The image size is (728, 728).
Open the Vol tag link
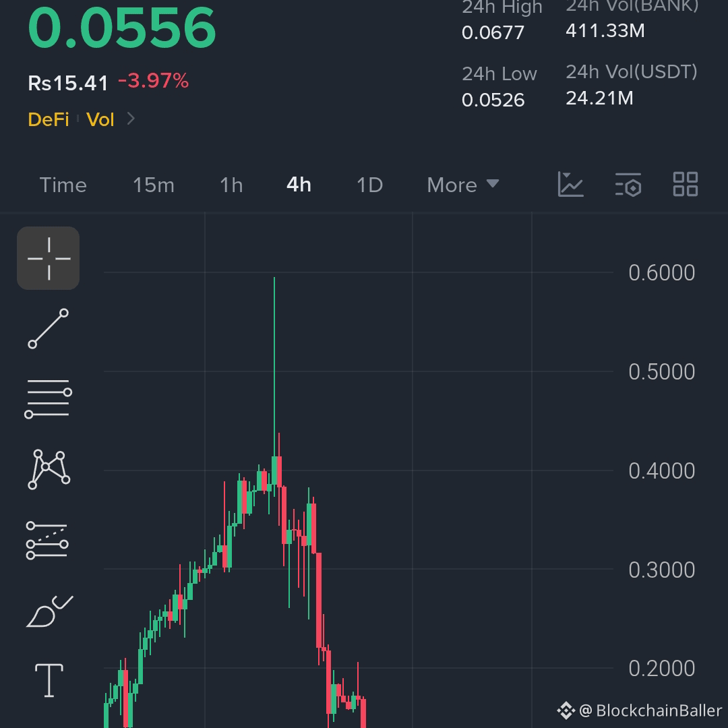[100, 119]
